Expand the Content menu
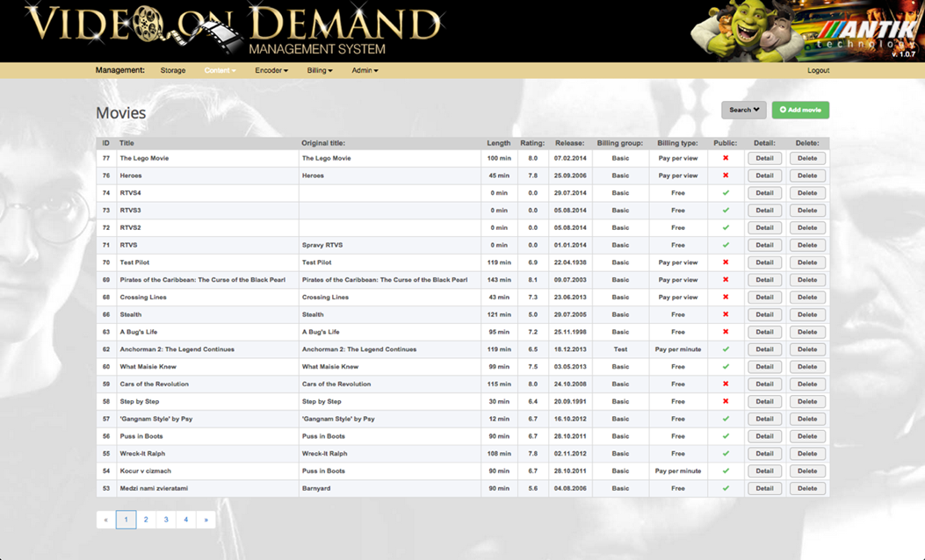The image size is (925, 560). coord(220,70)
